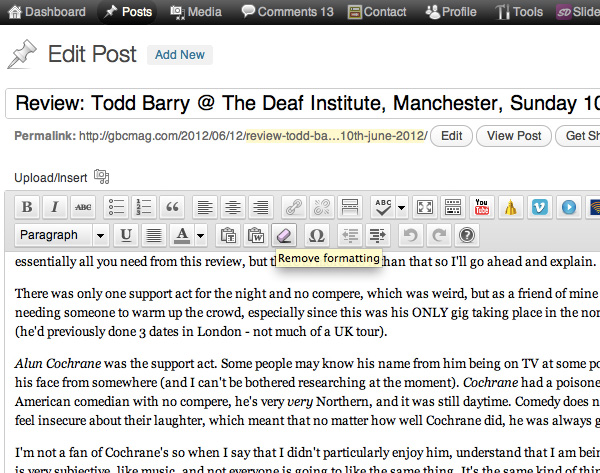Click the 'Permalink:' label

(45, 136)
